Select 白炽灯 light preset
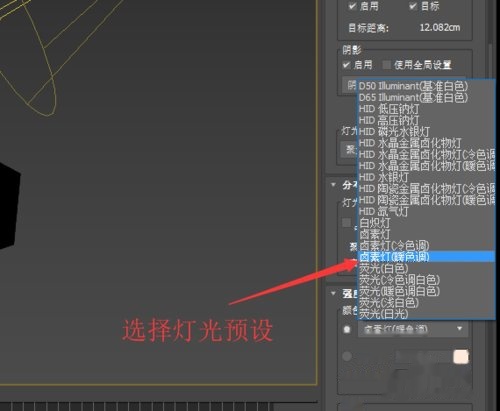 426,222
